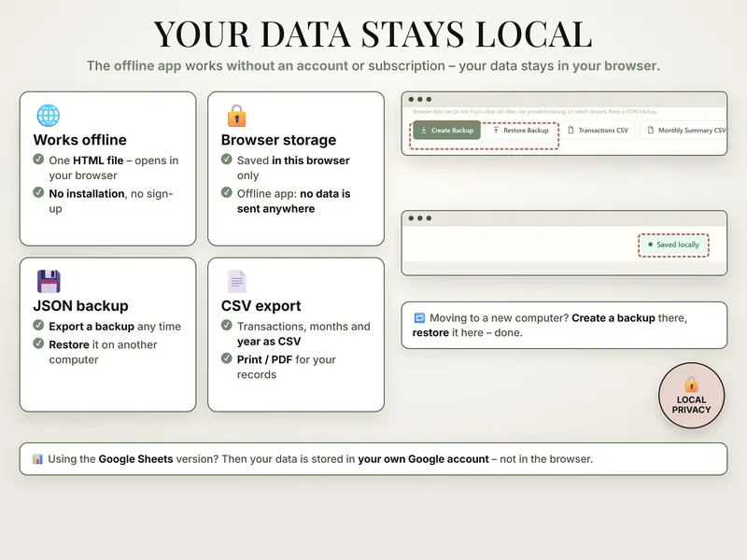Click the download icon in Create Backup
Viewport: 747px width, 560px height.
point(424,130)
